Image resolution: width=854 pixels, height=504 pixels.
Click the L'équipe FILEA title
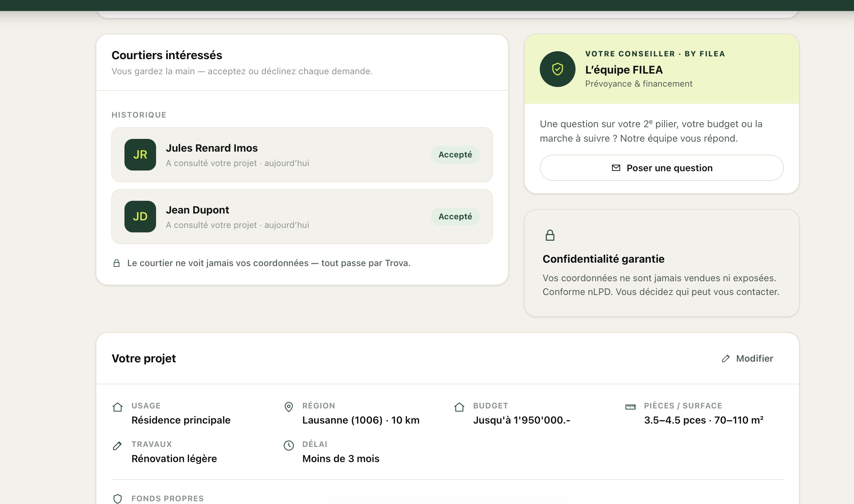pos(624,70)
